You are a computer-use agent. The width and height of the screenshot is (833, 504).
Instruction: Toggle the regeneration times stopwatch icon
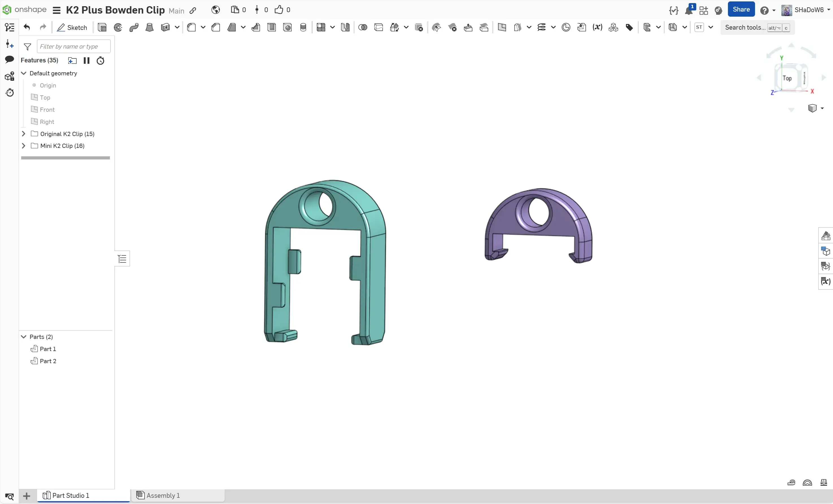point(100,60)
